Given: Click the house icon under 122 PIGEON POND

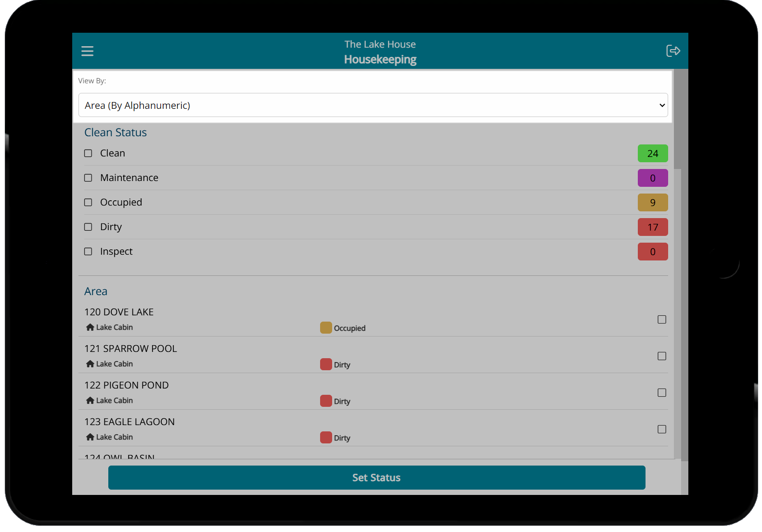Looking at the screenshot, I should 90,401.
